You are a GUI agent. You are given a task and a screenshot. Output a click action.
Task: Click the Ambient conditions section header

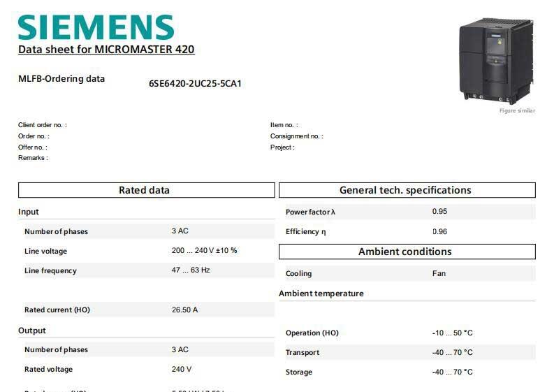tap(405, 252)
